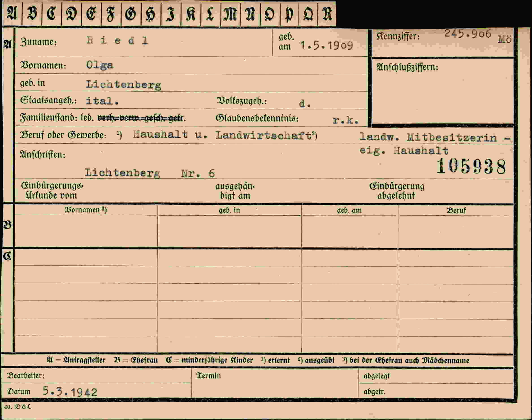Select index tab letter B
This screenshot has height=420, width=532.
click(x=32, y=13)
